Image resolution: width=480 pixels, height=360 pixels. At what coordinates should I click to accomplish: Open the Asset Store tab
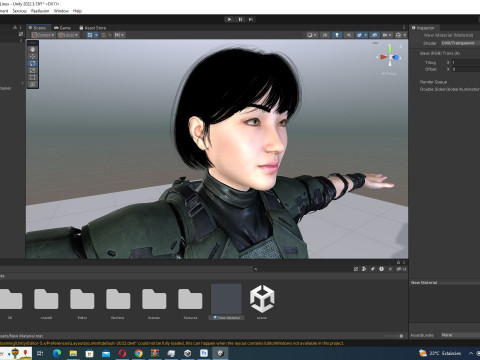click(93, 28)
